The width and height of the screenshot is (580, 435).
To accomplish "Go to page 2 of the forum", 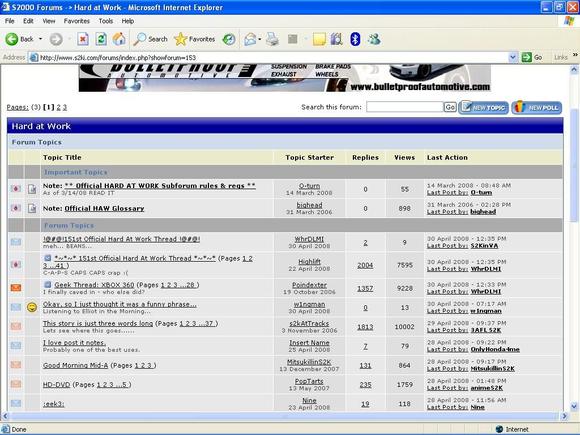I will pos(58,107).
